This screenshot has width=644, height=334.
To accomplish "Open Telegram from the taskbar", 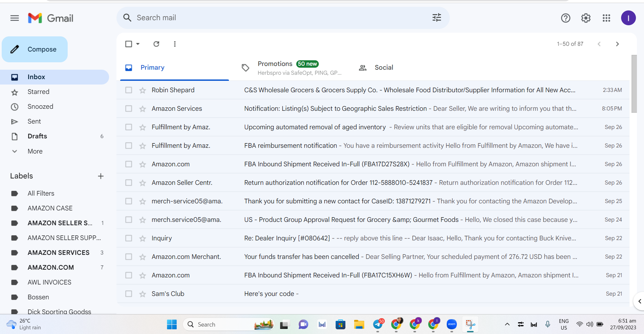I will [378, 325].
